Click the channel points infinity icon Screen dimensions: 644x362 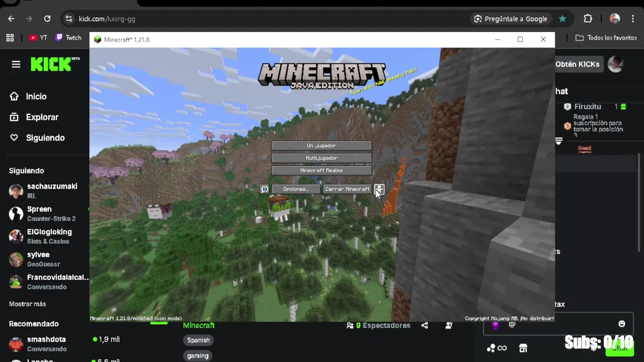pos(497,348)
